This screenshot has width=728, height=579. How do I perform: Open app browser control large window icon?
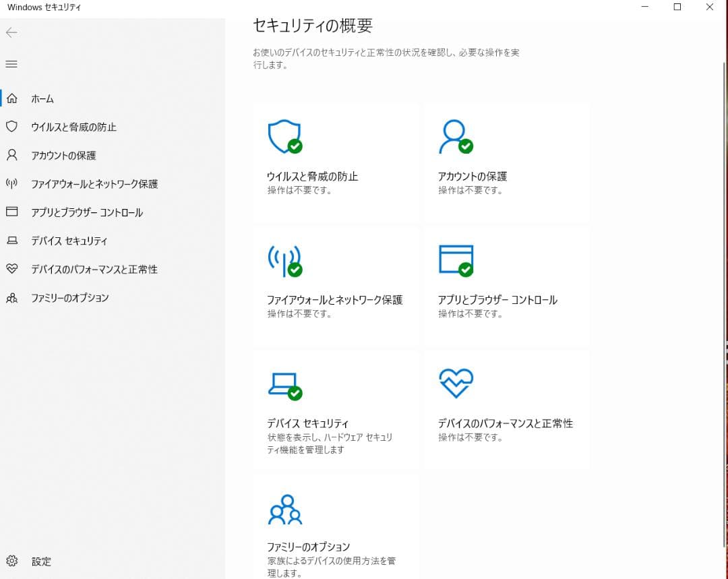click(456, 260)
